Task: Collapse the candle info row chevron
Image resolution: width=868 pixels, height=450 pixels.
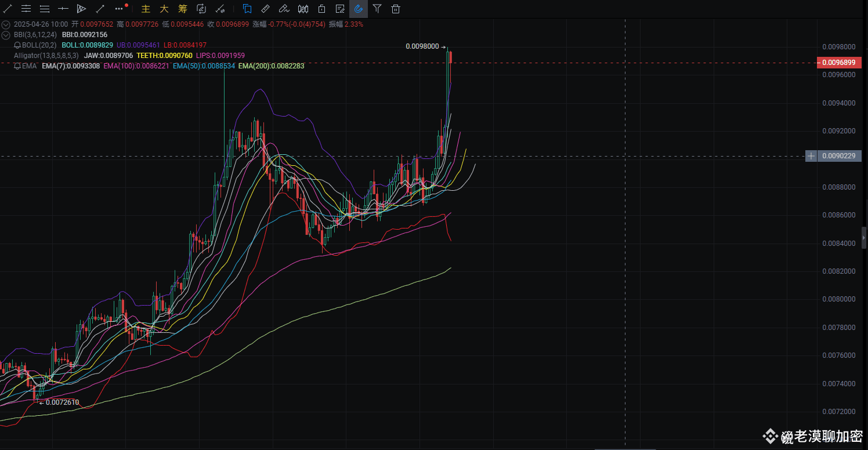Action: 6,24
